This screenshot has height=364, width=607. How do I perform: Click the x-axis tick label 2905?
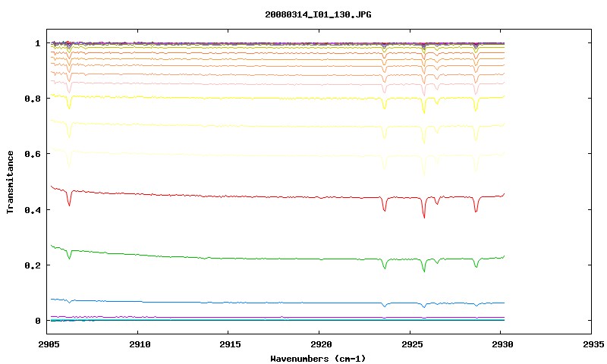point(49,344)
